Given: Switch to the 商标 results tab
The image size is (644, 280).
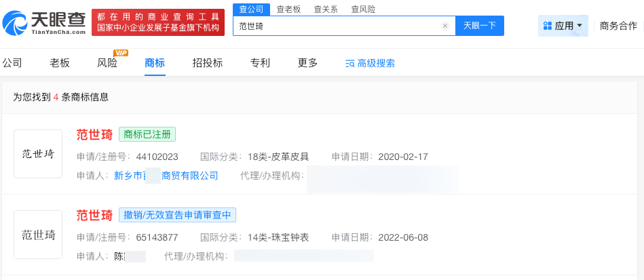Looking at the screenshot, I should coord(155,63).
